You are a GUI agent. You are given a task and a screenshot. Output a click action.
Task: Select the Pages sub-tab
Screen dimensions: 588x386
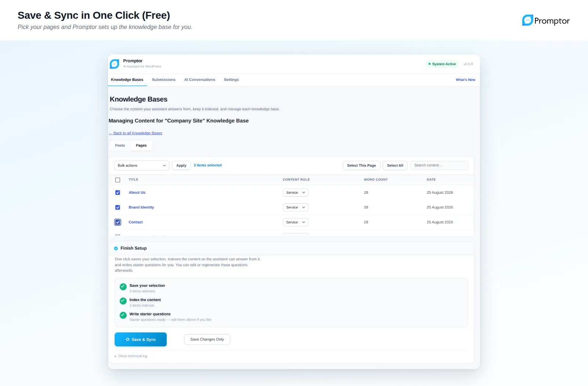pyautogui.click(x=141, y=146)
